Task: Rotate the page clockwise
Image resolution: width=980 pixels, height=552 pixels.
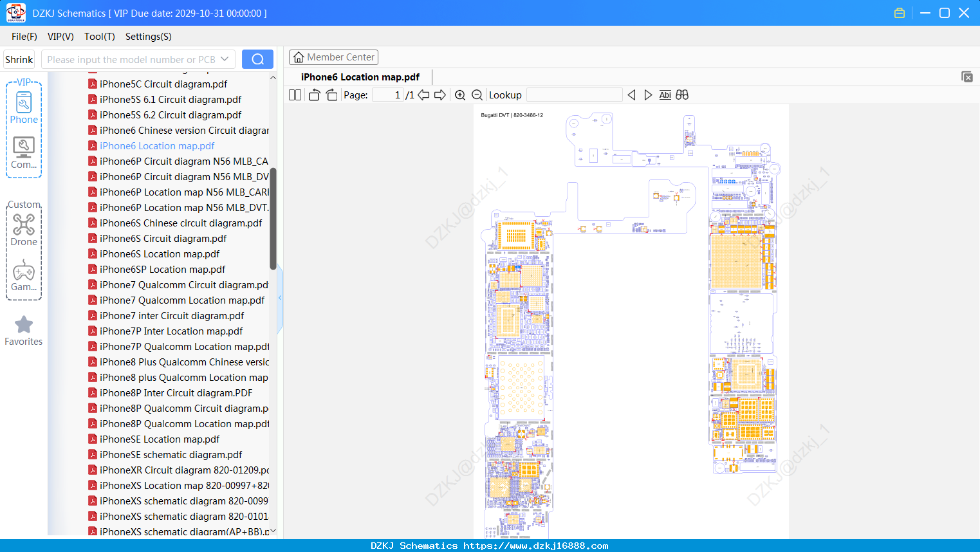Action: [x=331, y=95]
